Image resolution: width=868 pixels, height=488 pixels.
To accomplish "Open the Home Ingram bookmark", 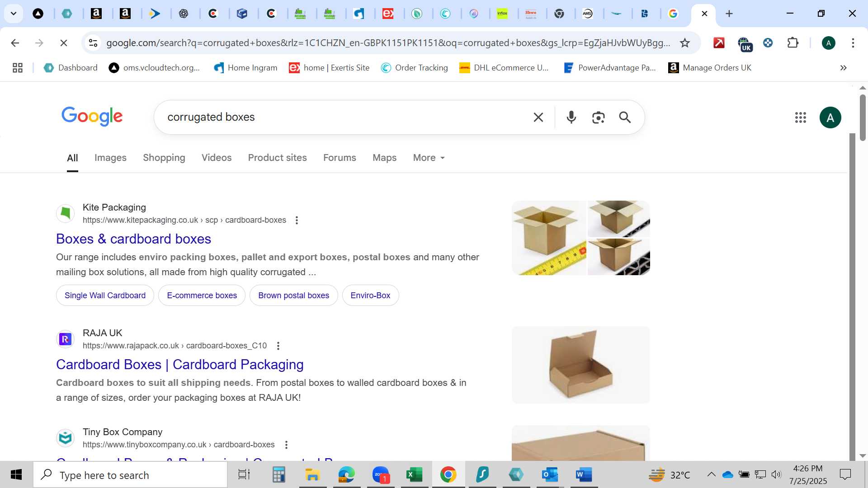I will tap(246, 68).
